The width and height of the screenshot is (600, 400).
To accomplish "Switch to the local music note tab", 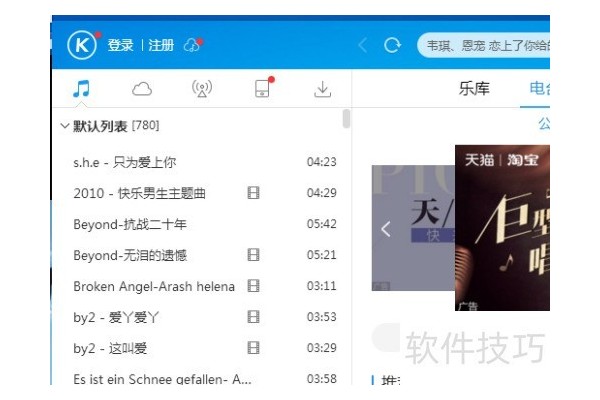I will pyautogui.click(x=82, y=89).
